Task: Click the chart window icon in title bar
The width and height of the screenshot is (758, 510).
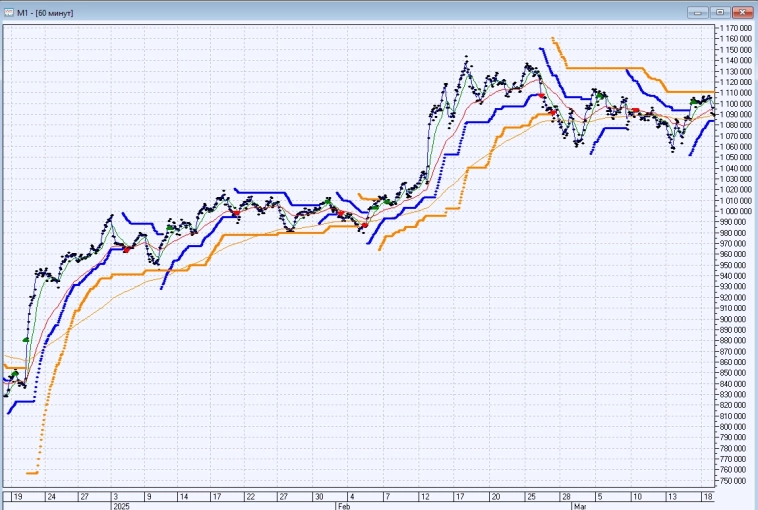Action: (8, 10)
